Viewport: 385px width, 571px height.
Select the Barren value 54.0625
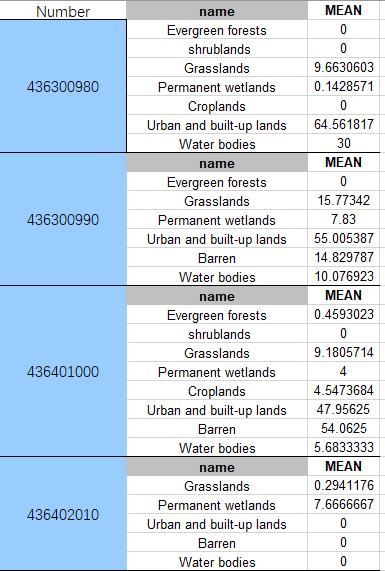coord(343,428)
